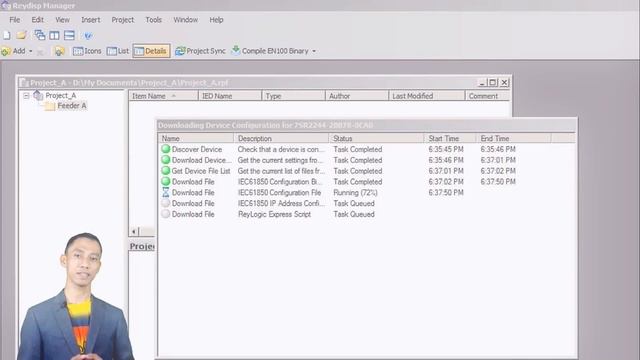Toggle the Details view button
This screenshot has height=360, width=640.
pos(151,51)
